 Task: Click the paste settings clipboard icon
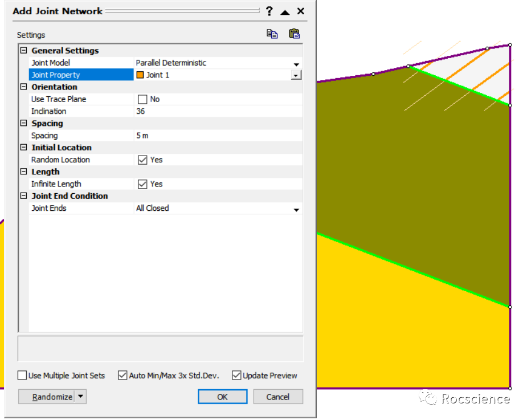pos(294,34)
